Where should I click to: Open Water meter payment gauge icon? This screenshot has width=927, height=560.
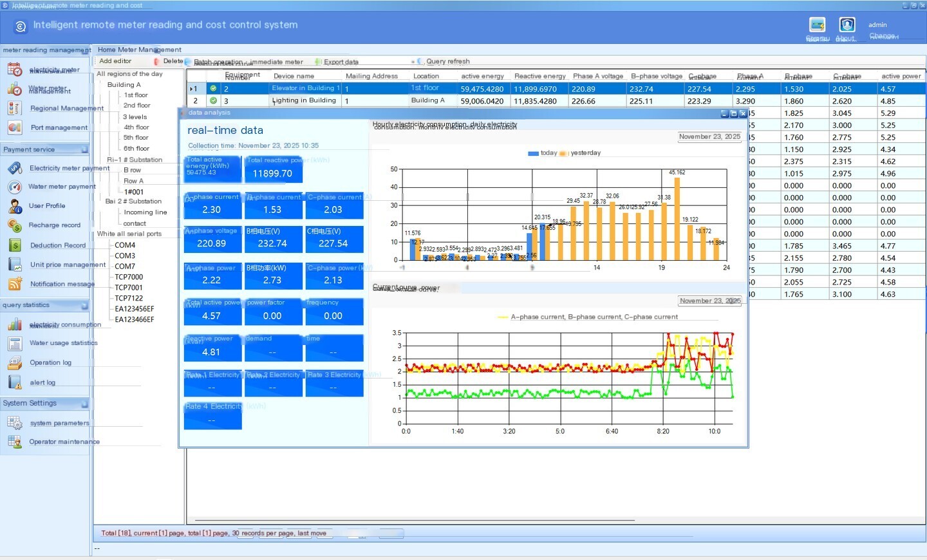[x=14, y=187]
